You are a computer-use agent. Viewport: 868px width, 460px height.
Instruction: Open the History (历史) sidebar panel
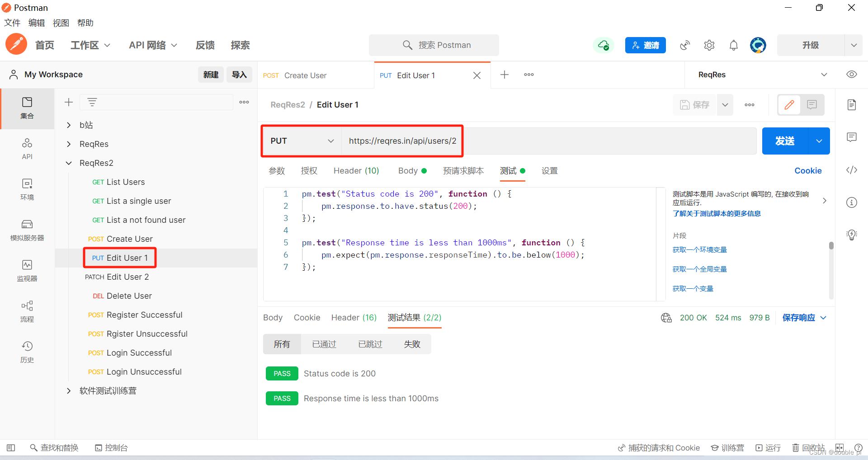click(x=27, y=352)
